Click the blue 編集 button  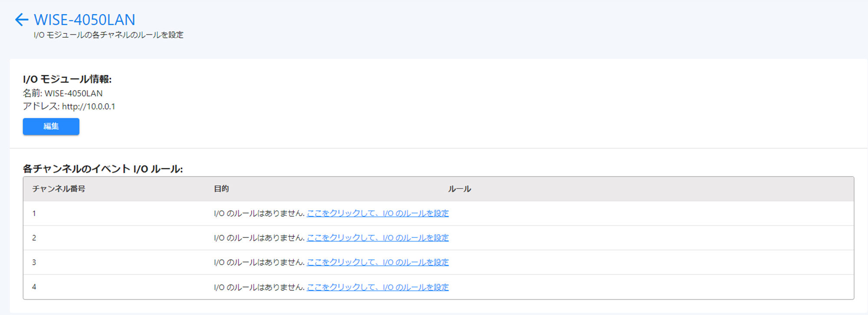click(51, 126)
